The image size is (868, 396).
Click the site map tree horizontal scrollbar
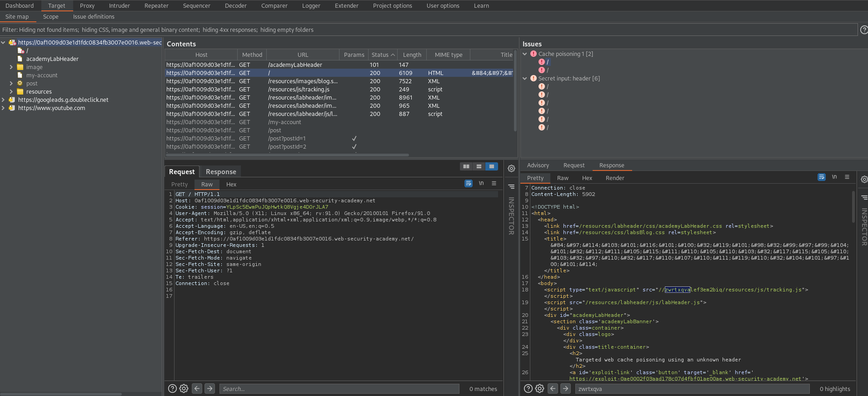(x=60, y=394)
